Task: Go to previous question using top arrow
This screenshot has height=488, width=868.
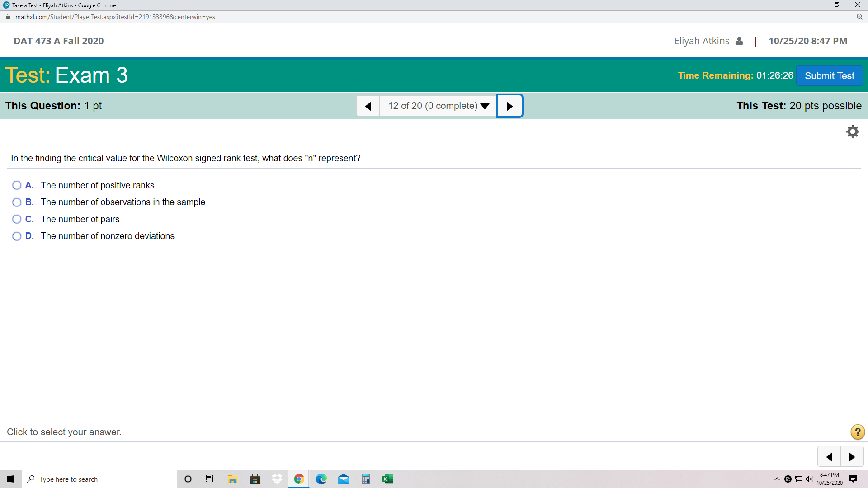Action: (368, 106)
